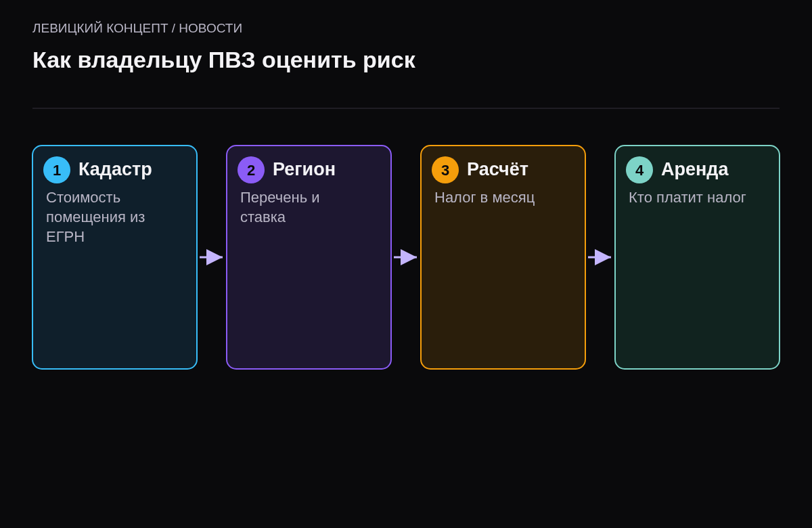
Task: Click the text Стоимость помещения из ЕГРН
Action: pos(95,217)
